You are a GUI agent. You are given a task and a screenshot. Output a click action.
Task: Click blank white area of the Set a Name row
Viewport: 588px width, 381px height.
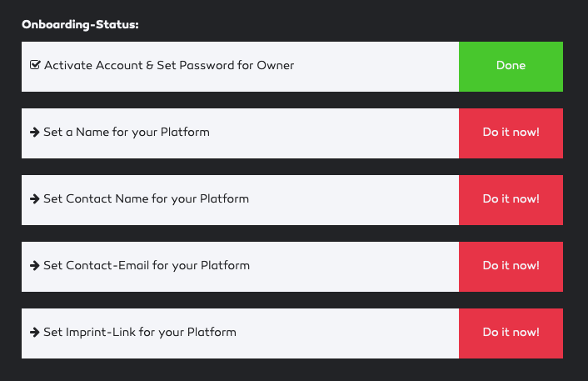click(334, 133)
